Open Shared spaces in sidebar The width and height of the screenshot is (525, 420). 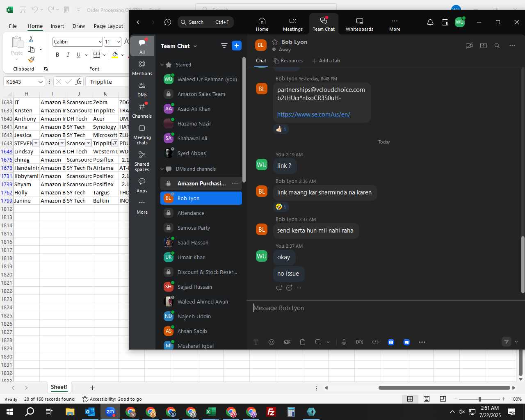tap(142, 161)
